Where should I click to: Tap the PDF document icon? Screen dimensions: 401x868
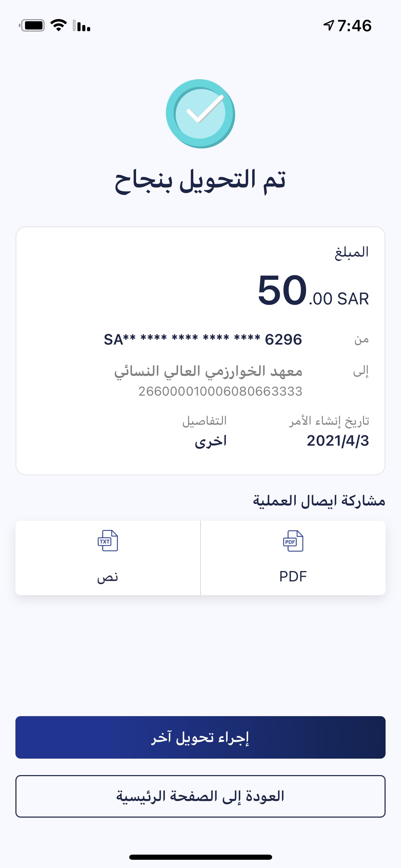pos(293,541)
